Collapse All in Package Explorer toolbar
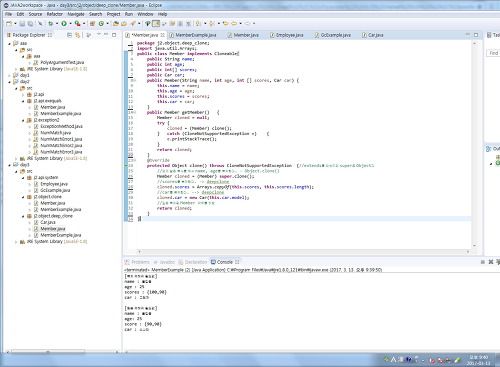 coord(69,35)
